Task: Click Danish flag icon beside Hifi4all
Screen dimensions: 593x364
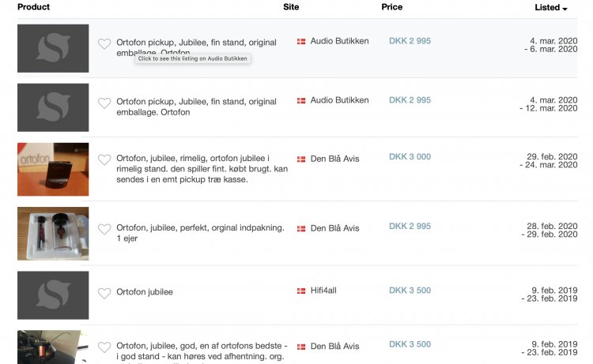Action: coord(301,291)
